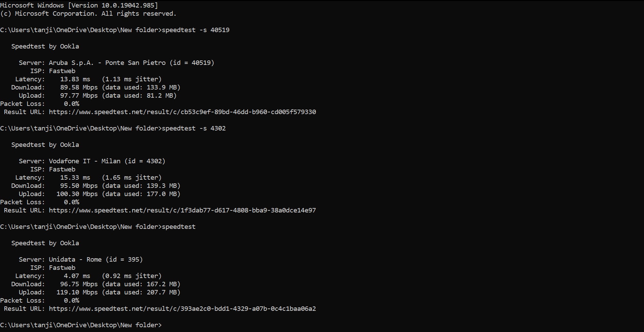Screen dimensions: 644x332
Task: Click the Unidata Rome server line
Action: tap(96, 260)
